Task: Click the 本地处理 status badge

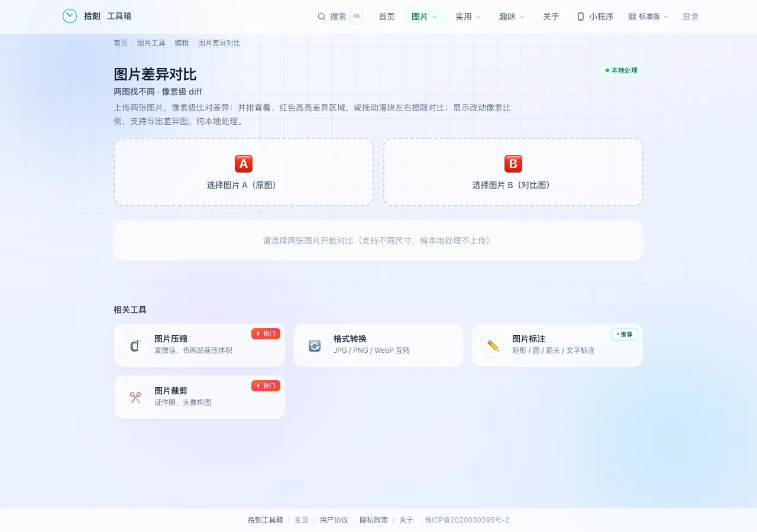Action: pos(621,70)
